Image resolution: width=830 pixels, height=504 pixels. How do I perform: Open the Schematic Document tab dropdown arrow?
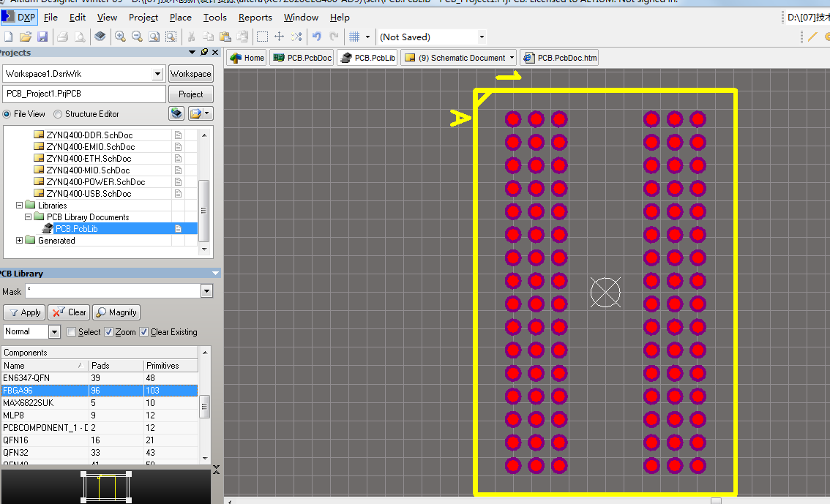(x=512, y=58)
